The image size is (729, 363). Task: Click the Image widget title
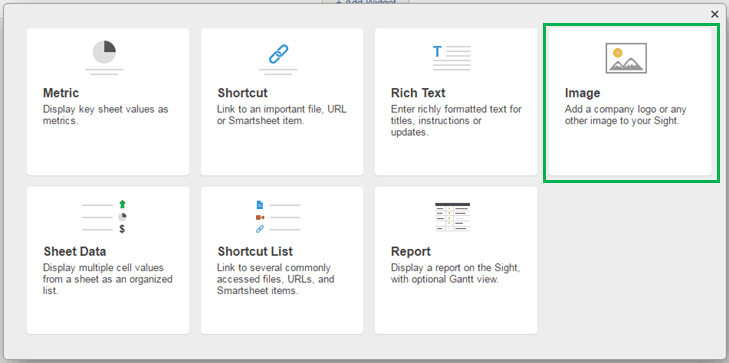coord(582,93)
